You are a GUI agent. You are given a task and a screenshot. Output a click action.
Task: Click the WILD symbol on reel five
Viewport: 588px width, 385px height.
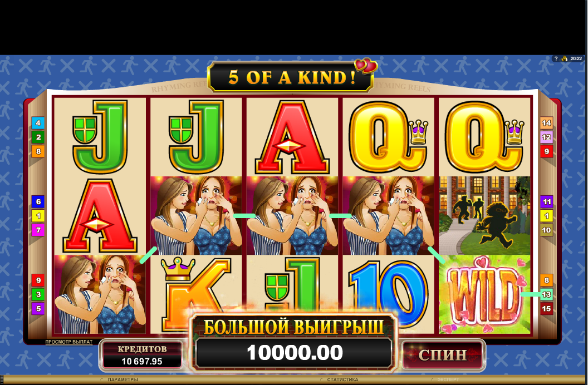point(484,294)
